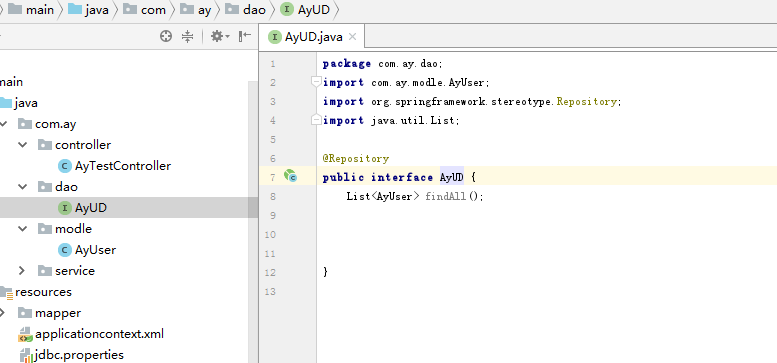Select the AyUD.java editor tab
777x363 pixels.
[x=313, y=37]
